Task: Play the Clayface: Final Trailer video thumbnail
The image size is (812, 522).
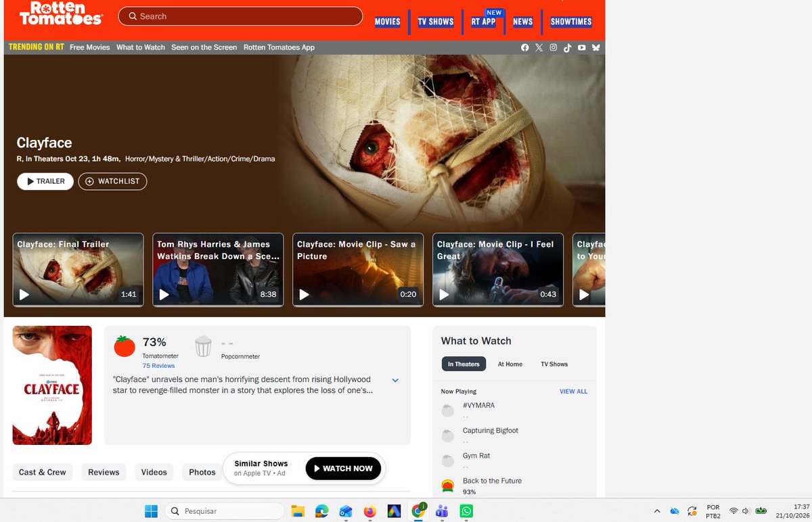Action: (78, 270)
